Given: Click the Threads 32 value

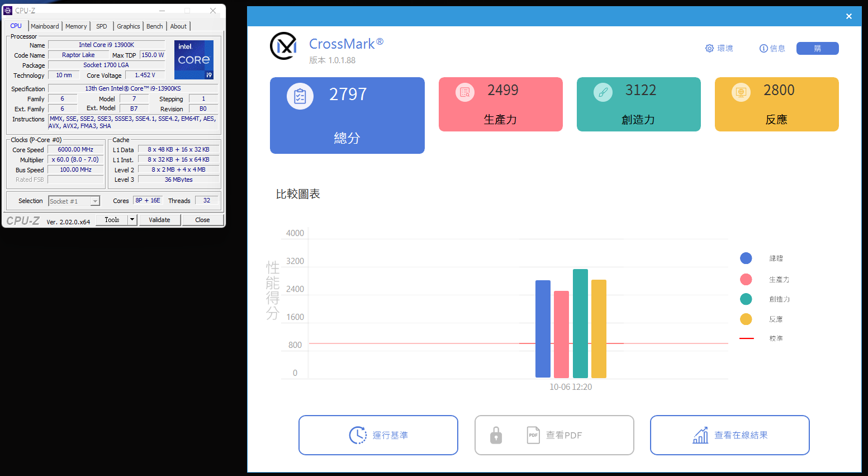Looking at the screenshot, I should (206, 200).
